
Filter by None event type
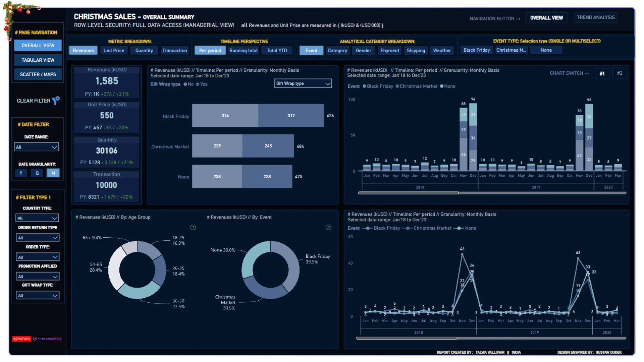546,50
